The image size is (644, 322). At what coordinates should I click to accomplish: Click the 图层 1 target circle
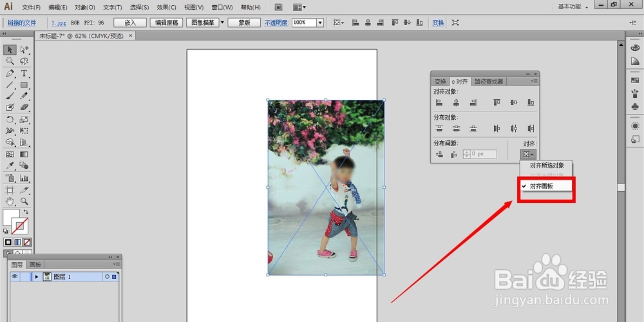107,277
